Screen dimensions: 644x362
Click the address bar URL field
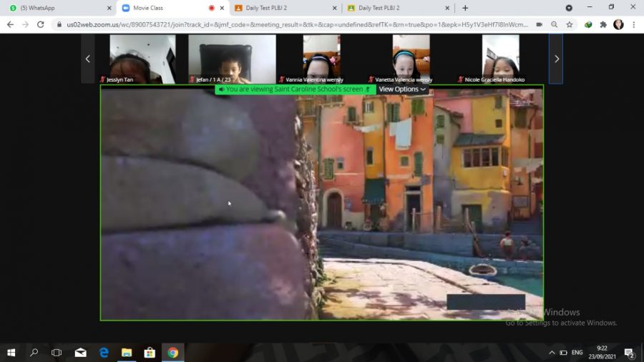click(286, 24)
